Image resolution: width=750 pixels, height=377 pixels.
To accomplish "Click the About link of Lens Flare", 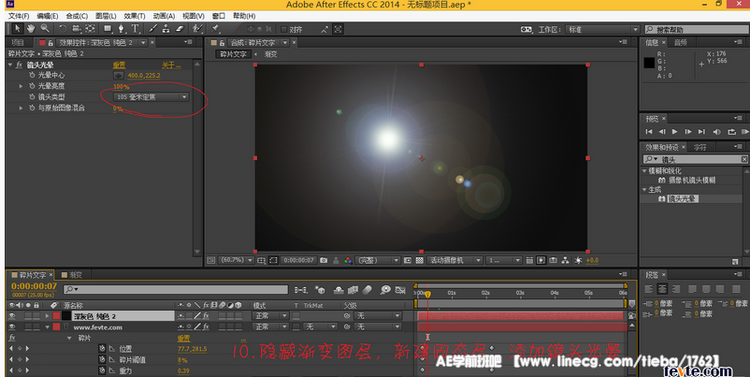I will click(x=171, y=65).
